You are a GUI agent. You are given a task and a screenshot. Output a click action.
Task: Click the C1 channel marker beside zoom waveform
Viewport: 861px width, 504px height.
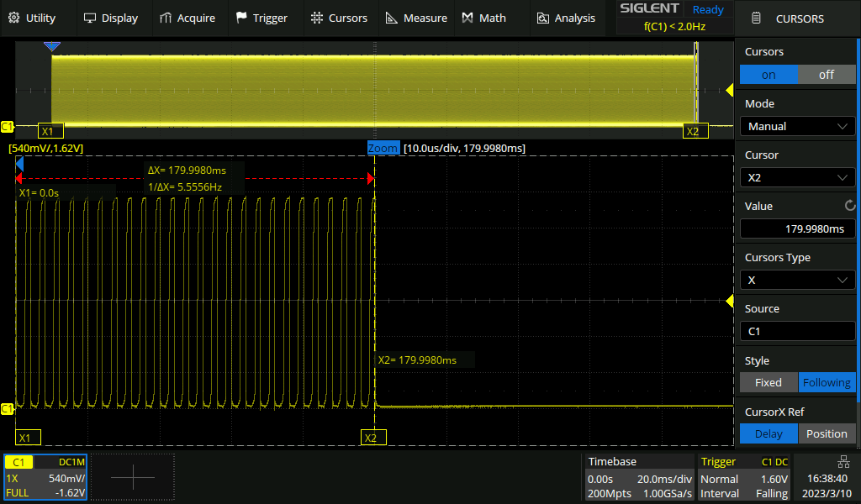pos(7,408)
